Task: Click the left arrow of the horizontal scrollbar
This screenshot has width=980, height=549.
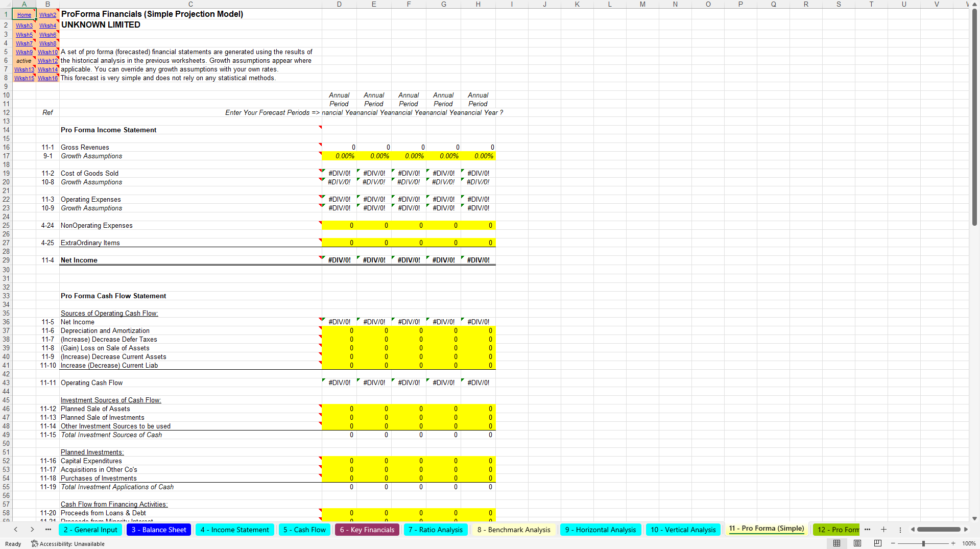Action: pos(913,530)
